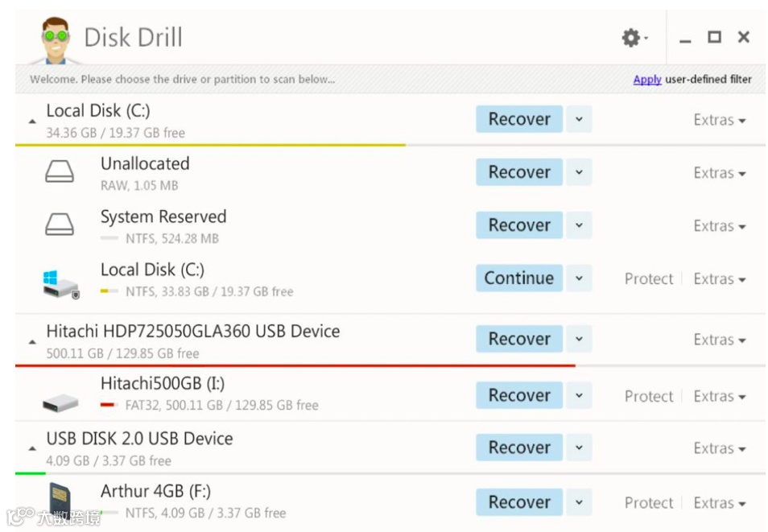Open Extras menu for Hitachi USB Device
The height and width of the screenshot is (532, 768).
click(x=720, y=340)
